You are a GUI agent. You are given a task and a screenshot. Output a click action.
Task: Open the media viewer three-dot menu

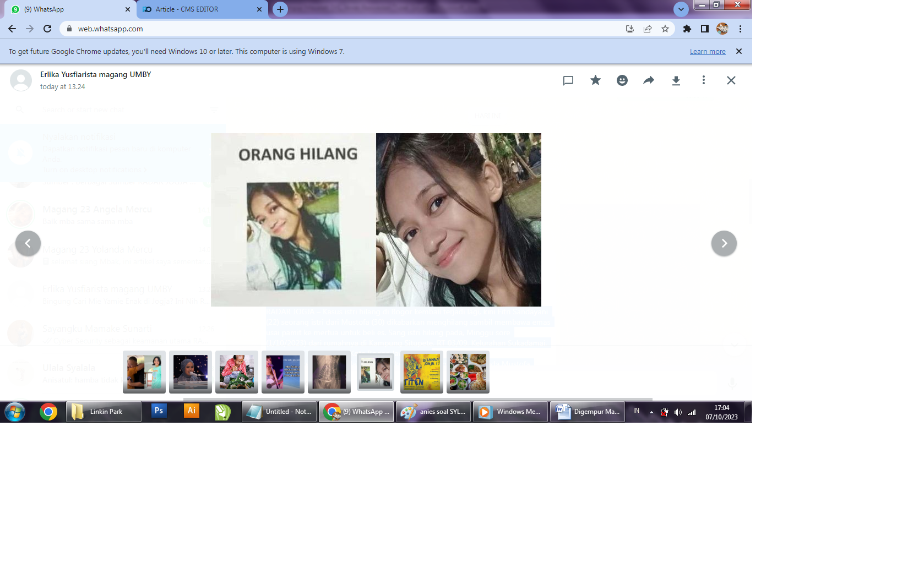pyautogui.click(x=703, y=80)
